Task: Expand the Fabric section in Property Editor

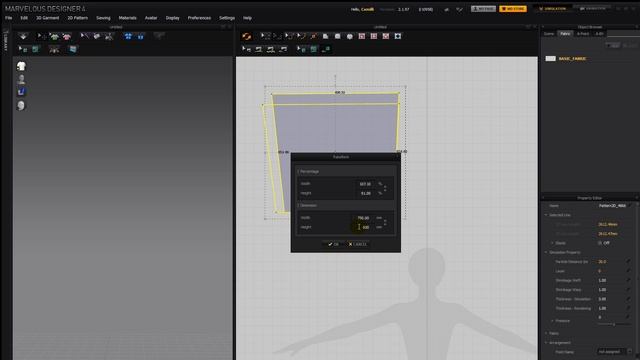Action: [546, 333]
